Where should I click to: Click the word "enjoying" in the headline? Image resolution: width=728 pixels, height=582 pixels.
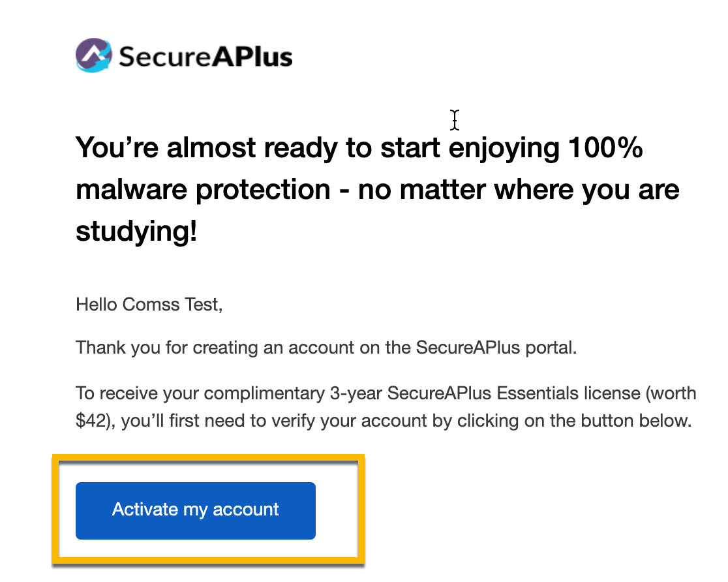(504, 149)
